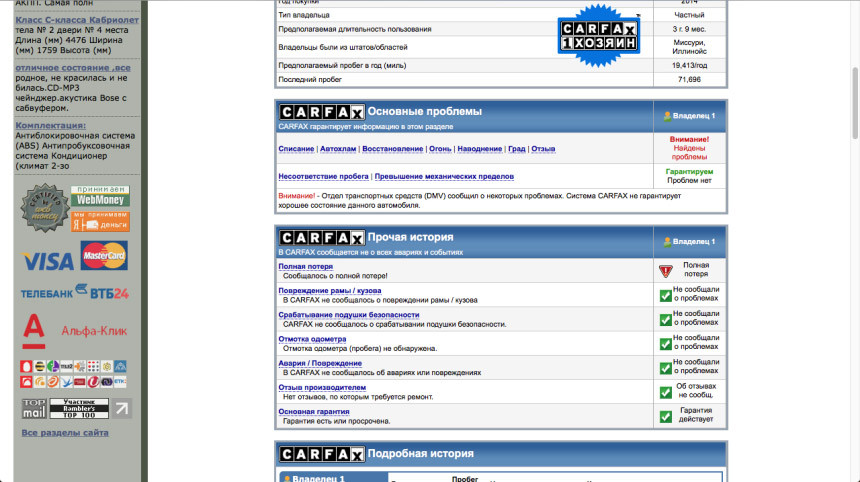Click the CARFAX 1 хозяин badge
The image size is (860, 482).
pyautogui.click(x=598, y=36)
